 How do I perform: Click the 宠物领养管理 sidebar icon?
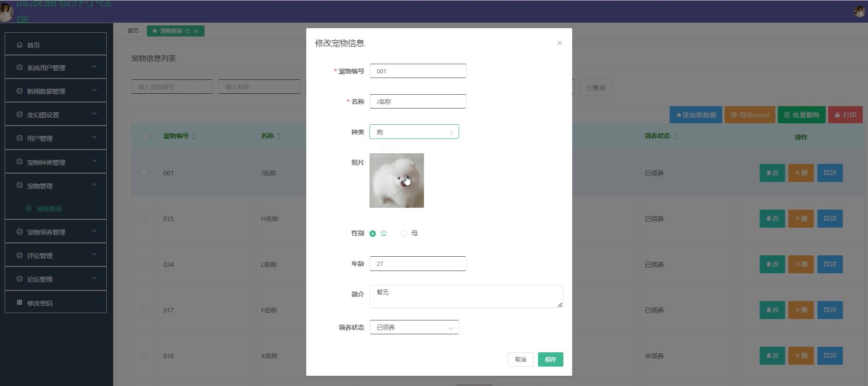tap(19, 232)
